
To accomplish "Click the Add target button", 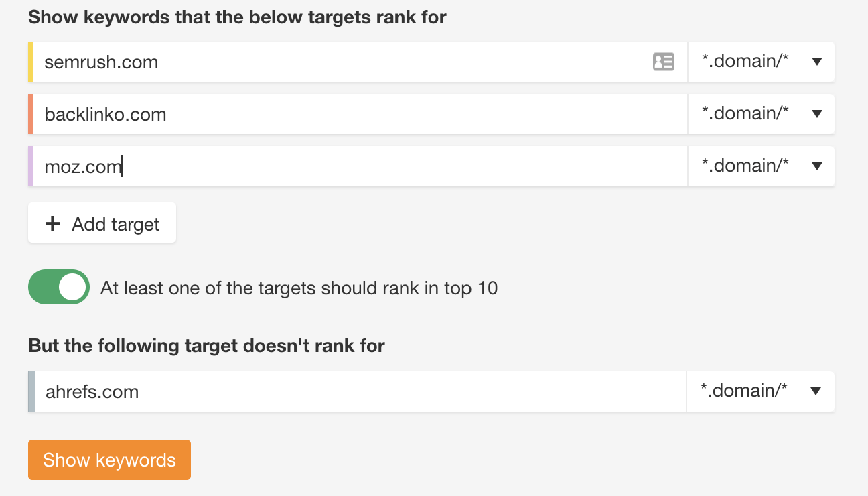I will point(102,223).
